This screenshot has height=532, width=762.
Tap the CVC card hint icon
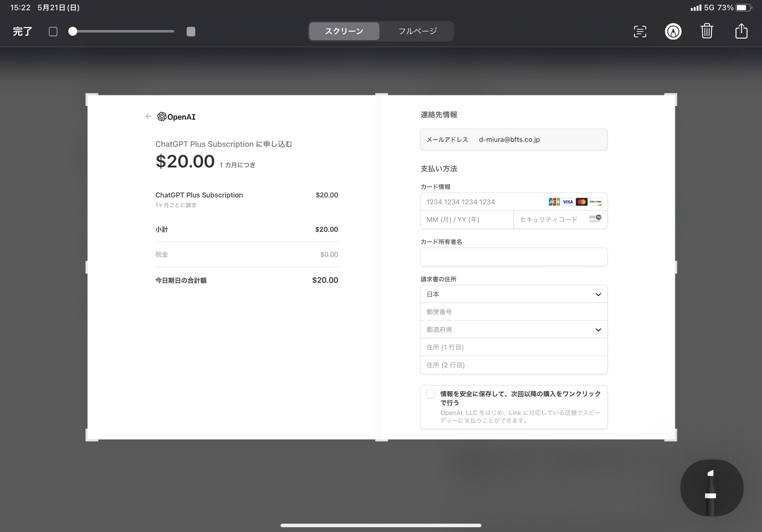coord(595,218)
